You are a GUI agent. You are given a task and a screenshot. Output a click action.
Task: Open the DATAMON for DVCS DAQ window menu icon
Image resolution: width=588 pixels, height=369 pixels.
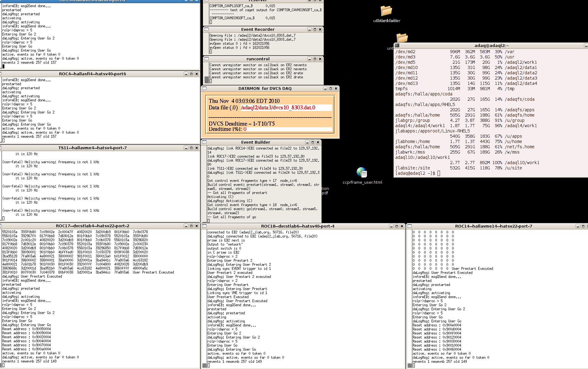pos(204,88)
